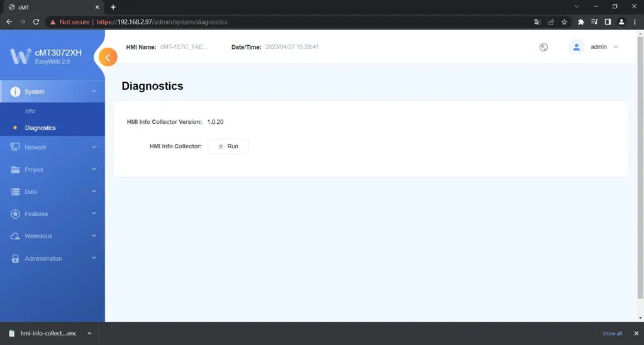Image resolution: width=644 pixels, height=345 pixels.
Task: Open the admin account dropdown arrow
Action: click(x=616, y=47)
